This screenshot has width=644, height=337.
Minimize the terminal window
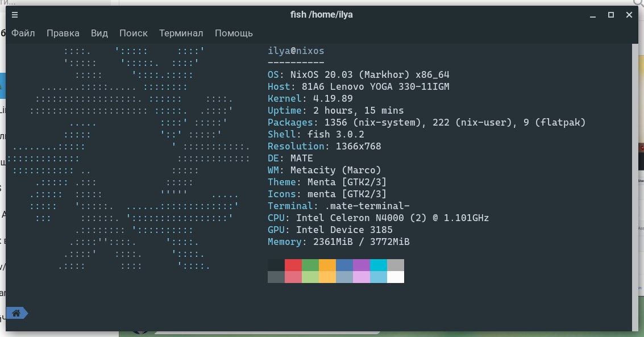point(593,15)
